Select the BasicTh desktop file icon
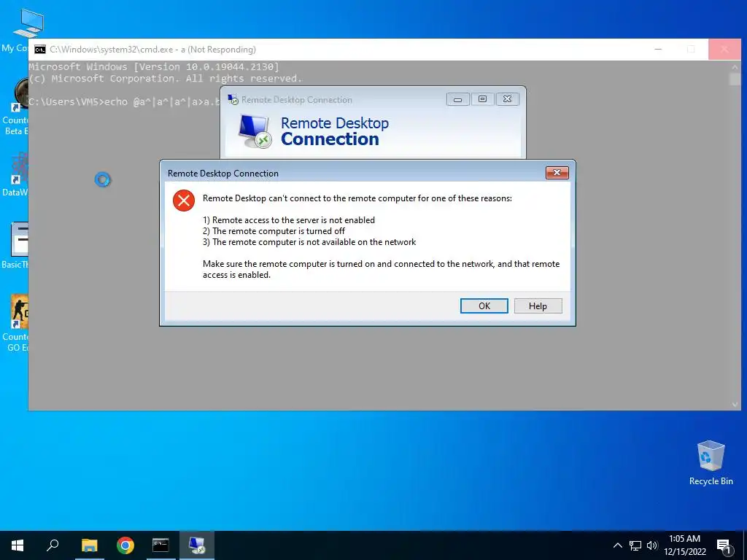This screenshot has width=747, height=560. pyautogui.click(x=15, y=246)
